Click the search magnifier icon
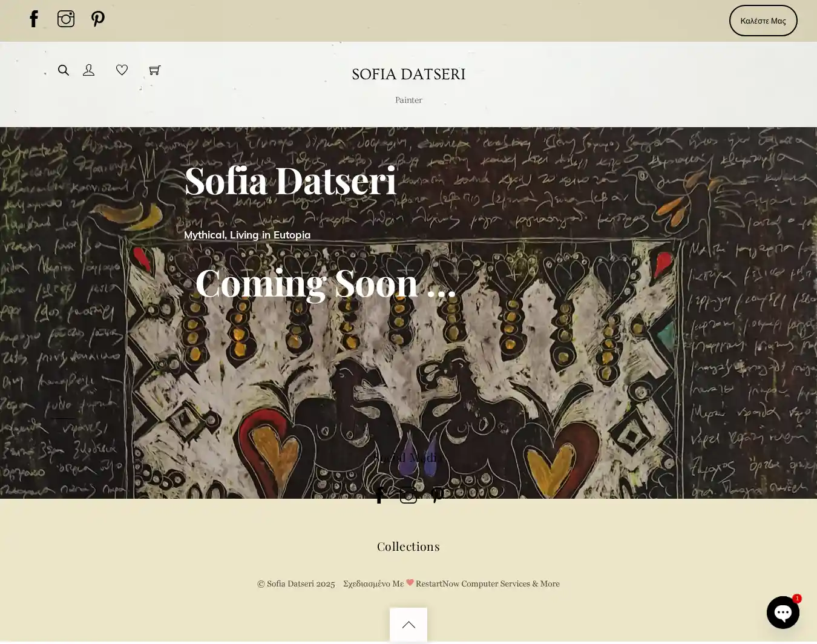Screen dimensions: 817x644 pyautogui.click(x=64, y=70)
